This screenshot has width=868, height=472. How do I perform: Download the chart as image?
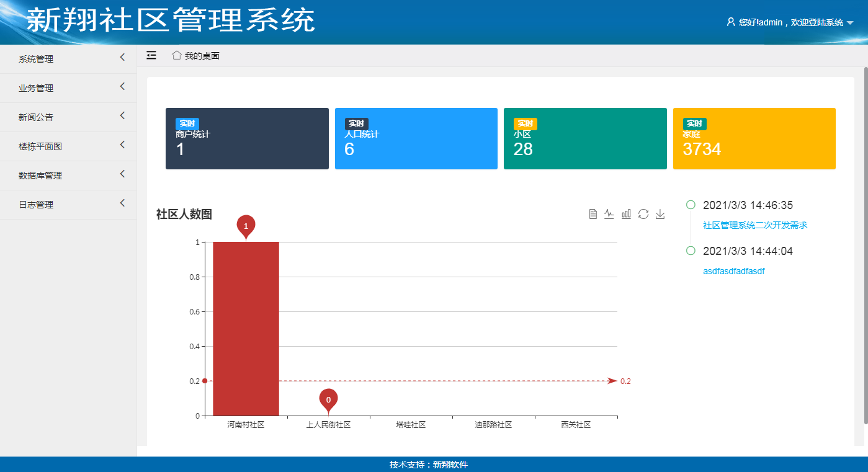(x=660, y=214)
